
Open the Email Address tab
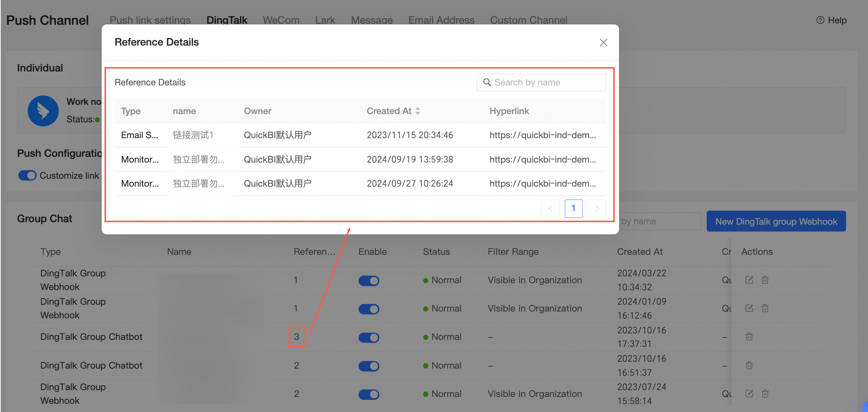click(441, 20)
